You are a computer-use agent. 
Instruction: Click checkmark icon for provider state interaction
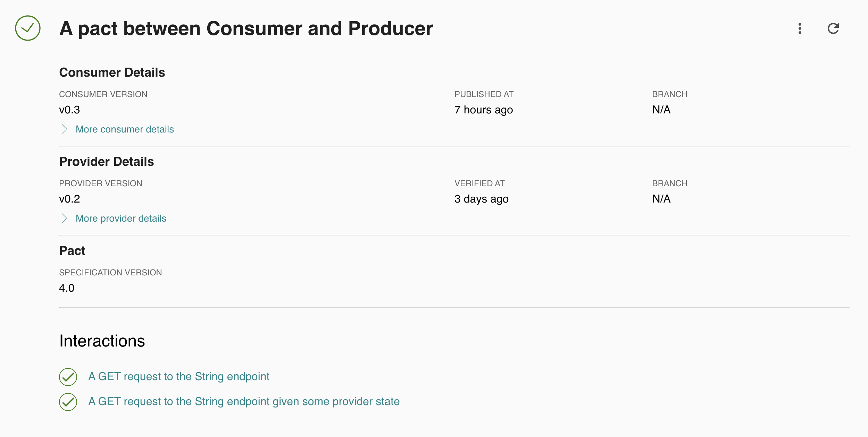[x=68, y=402]
